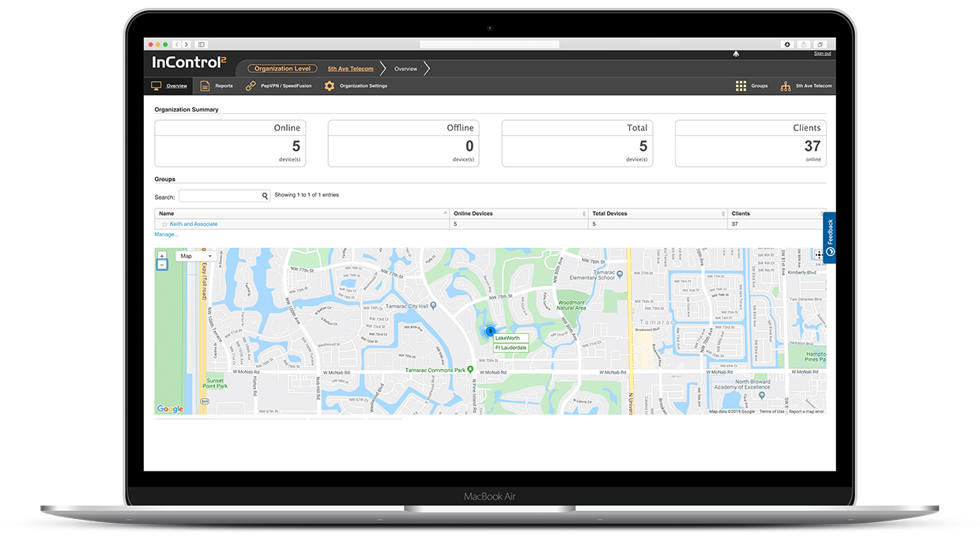Sign out of InControl2
Image resolution: width=980 pixels, height=538 pixels.
click(822, 52)
